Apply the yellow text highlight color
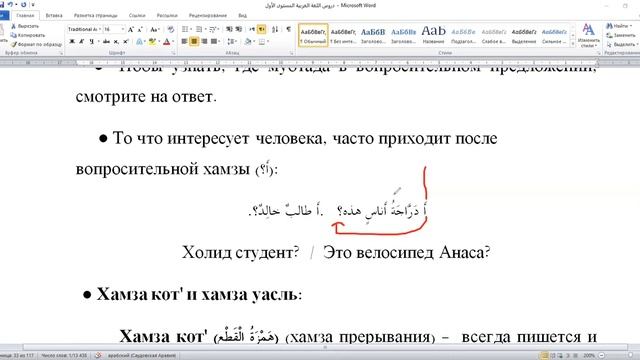Viewport: 640px width, 360px height. [152, 41]
